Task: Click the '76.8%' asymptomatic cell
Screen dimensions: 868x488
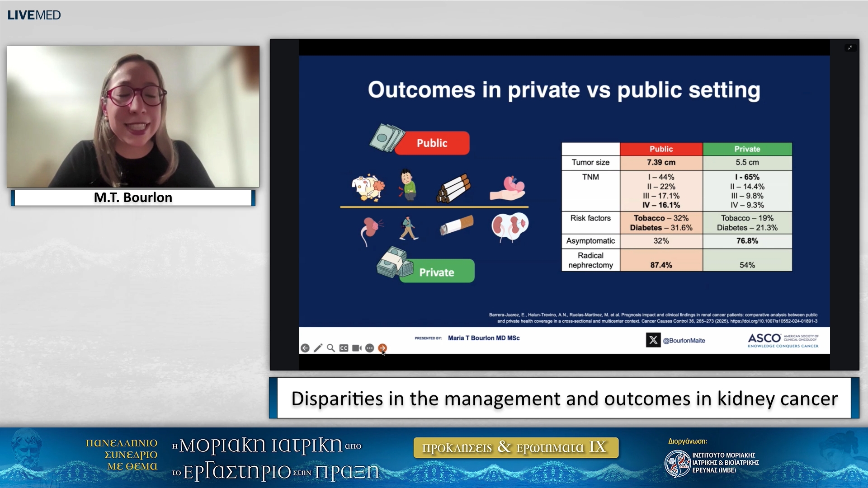Action: point(747,241)
